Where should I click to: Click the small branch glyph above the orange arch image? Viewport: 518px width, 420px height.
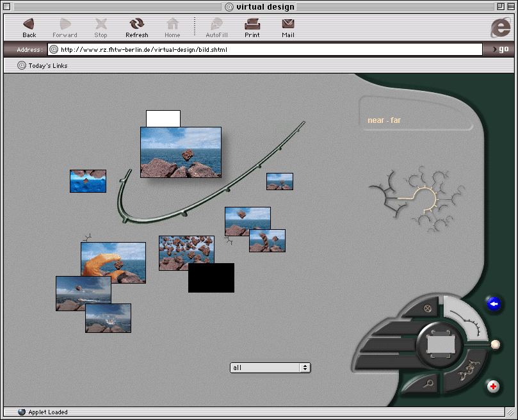(x=87, y=238)
